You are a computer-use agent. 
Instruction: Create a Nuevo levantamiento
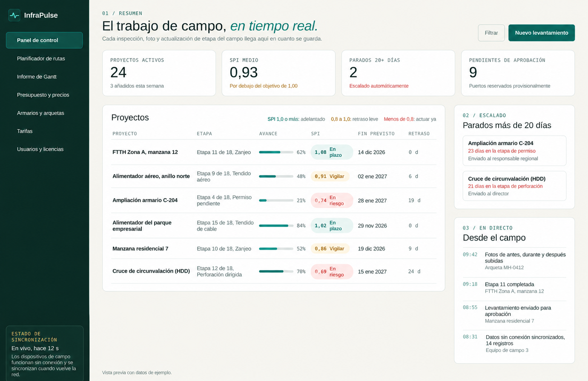pos(541,33)
